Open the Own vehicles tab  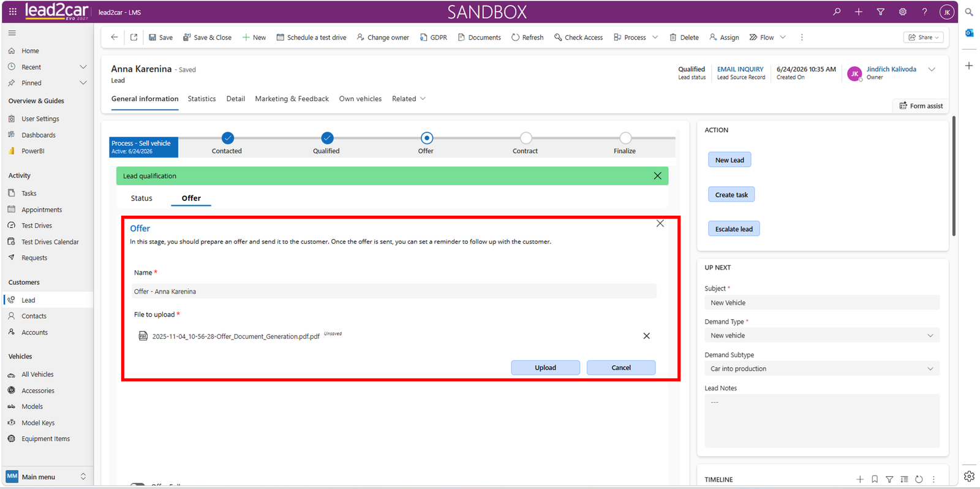360,99
